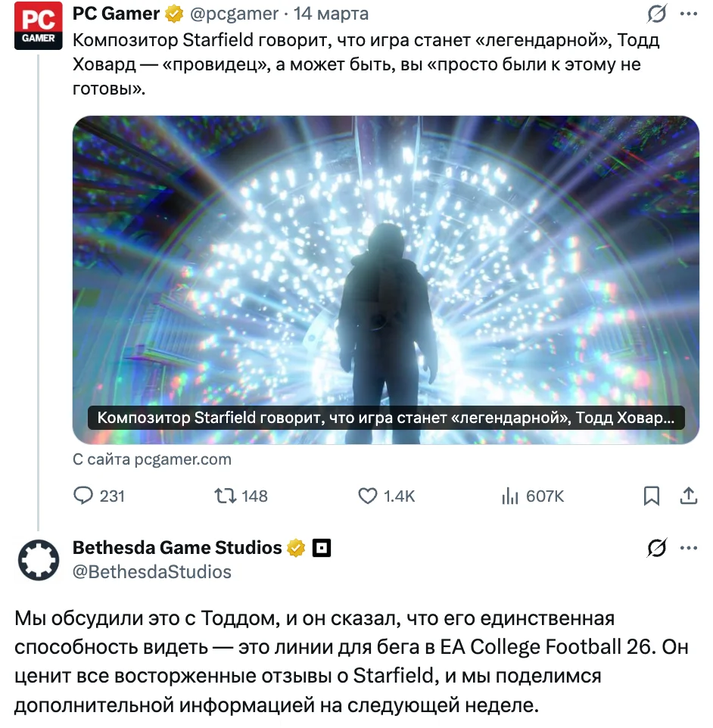Open more options on PC Gamer tweet
This screenshot has width=713, height=728.
689,14
